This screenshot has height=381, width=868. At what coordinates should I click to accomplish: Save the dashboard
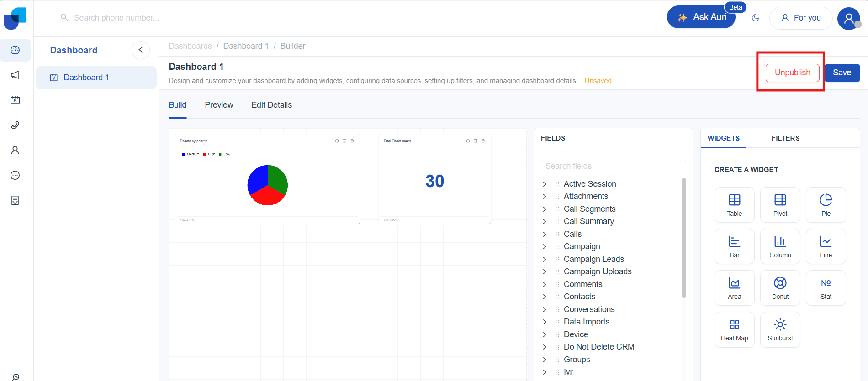pyautogui.click(x=842, y=73)
